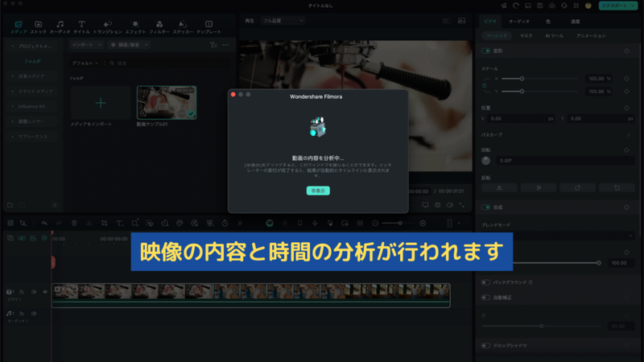Toggle the バックグラウンド switch
Screen dimensions: 644x362
[x=486, y=282]
